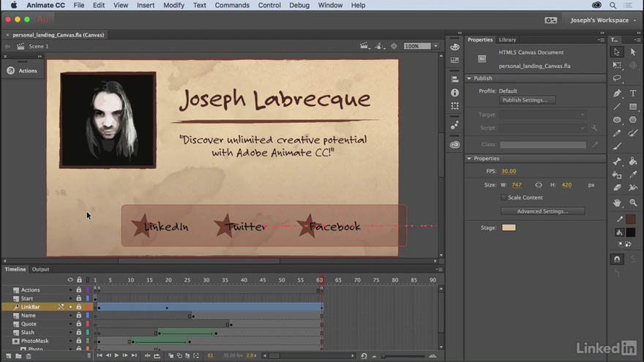
Task: Open the Align panel icon
Action: tap(454, 79)
